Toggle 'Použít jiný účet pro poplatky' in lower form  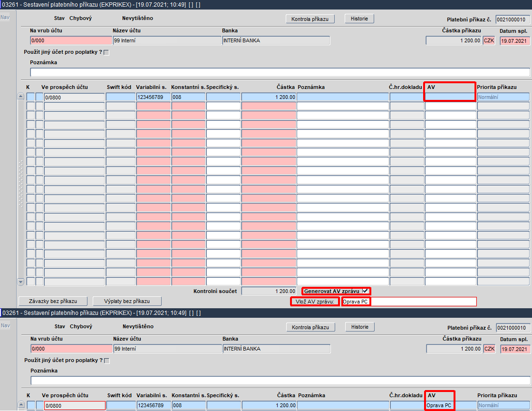[x=107, y=361]
